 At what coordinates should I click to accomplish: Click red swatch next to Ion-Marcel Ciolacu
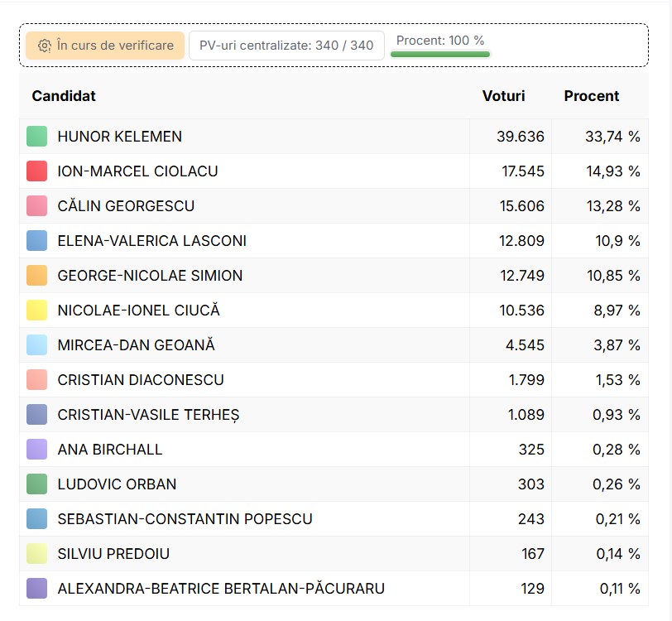coord(36,171)
